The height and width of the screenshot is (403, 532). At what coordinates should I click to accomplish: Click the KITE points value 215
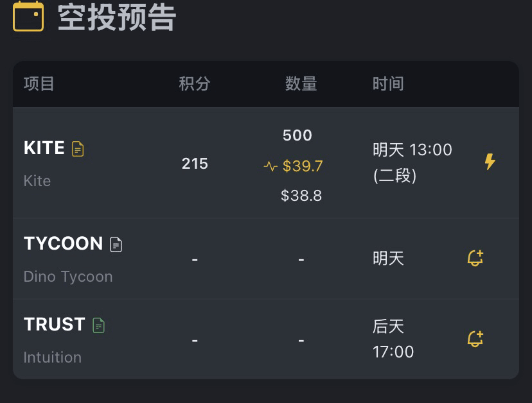[195, 164]
